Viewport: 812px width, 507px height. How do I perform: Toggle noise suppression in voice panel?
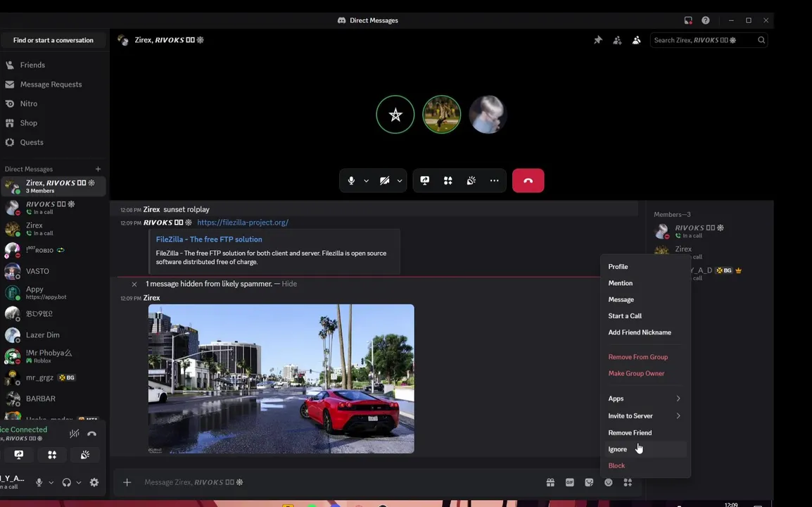[75, 433]
